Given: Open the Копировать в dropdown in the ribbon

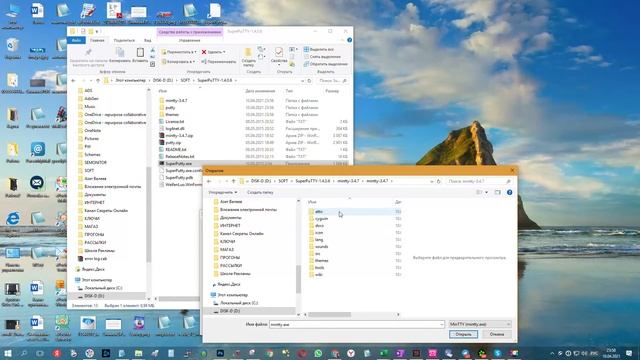Looking at the screenshot, I should pyautogui.click(x=178, y=62).
